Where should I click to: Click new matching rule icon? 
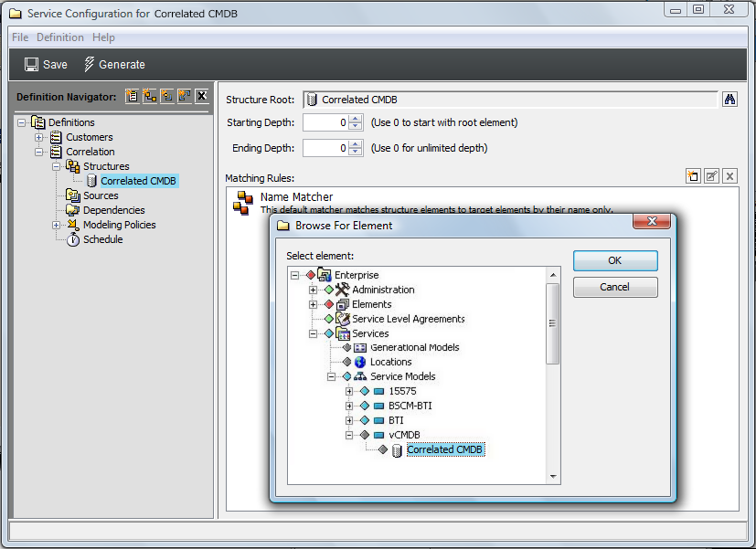point(693,175)
